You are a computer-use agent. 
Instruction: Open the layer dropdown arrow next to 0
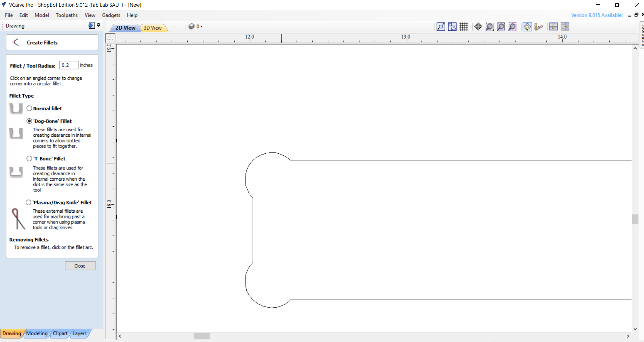(202, 27)
